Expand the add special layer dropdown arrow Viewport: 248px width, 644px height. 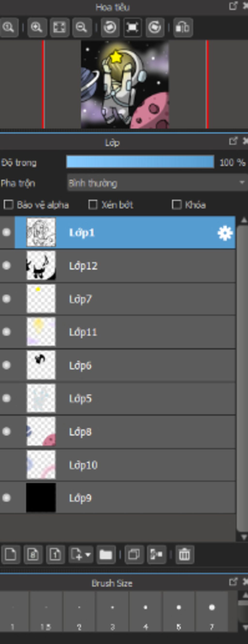pyautogui.click(x=88, y=554)
